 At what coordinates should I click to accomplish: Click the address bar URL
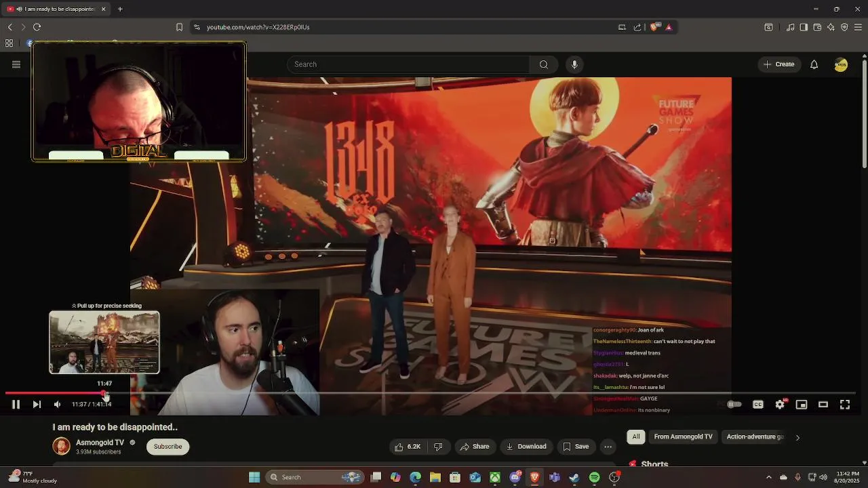pyautogui.click(x=258, y=27)
